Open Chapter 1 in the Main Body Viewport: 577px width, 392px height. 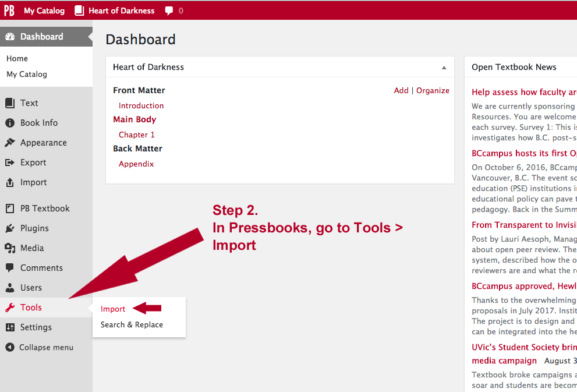pyautogui.click(x=136, y=135)
